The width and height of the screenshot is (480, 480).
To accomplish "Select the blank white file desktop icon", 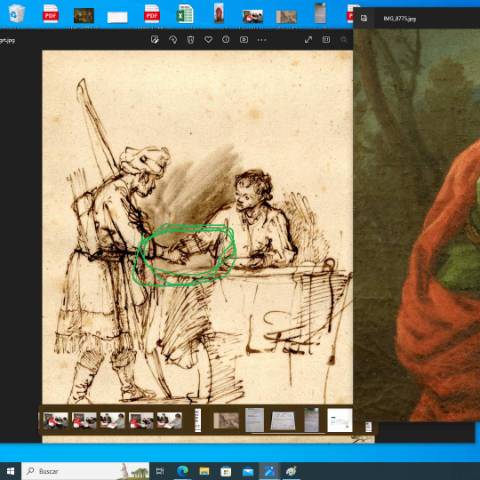I will coord(117,17).
